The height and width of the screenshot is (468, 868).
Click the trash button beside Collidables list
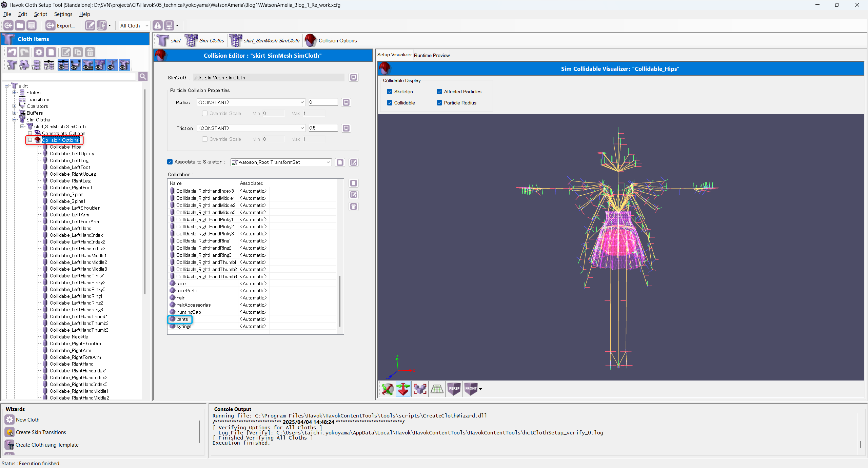point(354,207)
